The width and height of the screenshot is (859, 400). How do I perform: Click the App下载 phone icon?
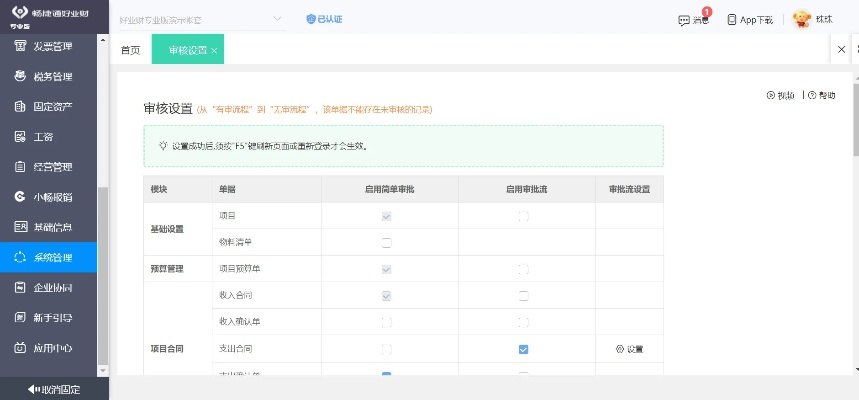pos(732,20)
